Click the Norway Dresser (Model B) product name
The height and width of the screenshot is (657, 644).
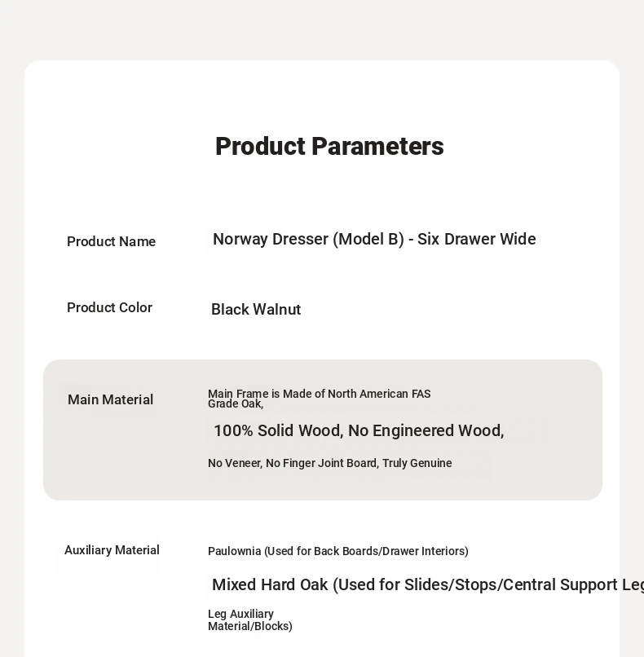[x=374, y=240]
